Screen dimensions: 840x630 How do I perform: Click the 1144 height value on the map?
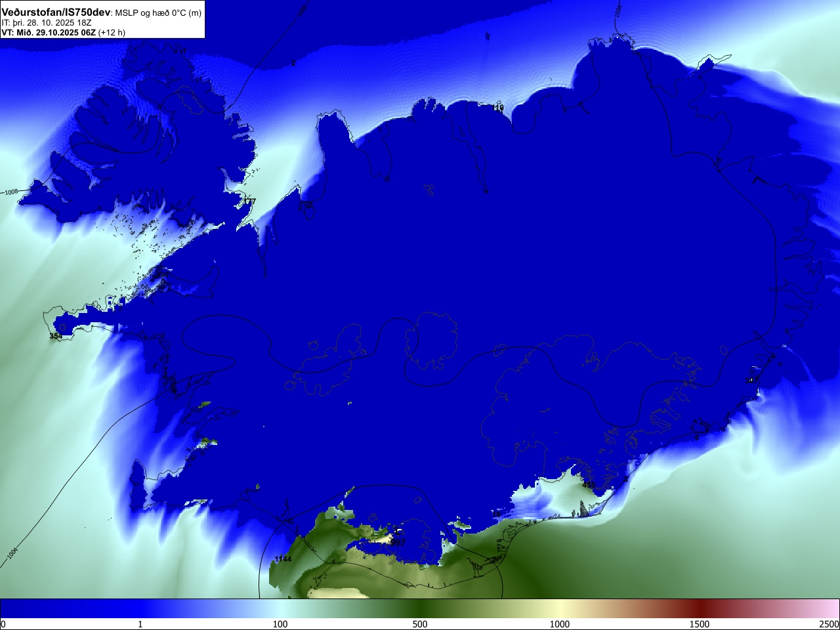(x=283, y=559)
